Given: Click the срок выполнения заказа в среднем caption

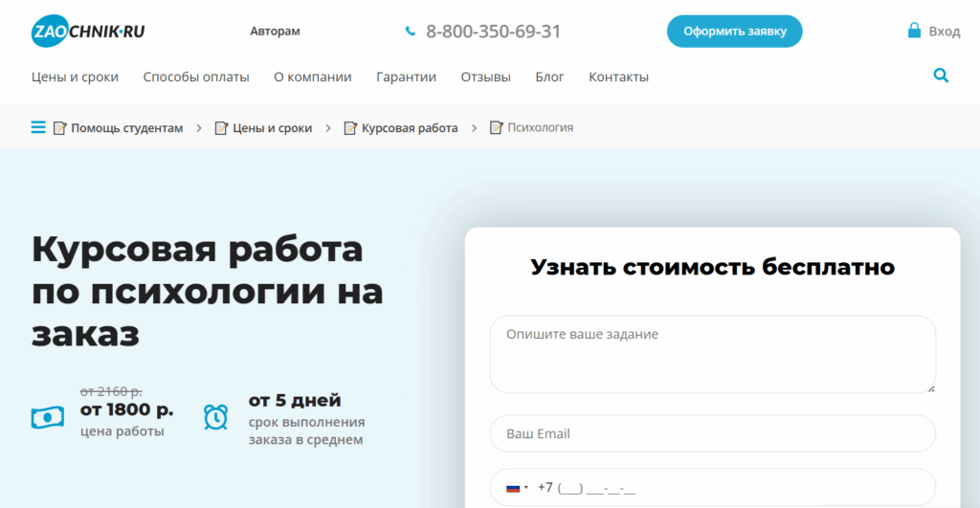Looking at the screenshot, I should 306,431.
